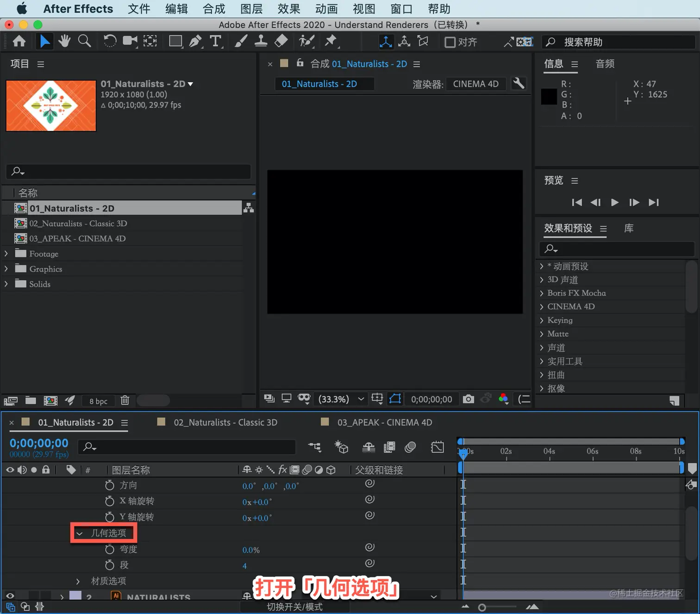Select the Type text tool

coord(215,41)
